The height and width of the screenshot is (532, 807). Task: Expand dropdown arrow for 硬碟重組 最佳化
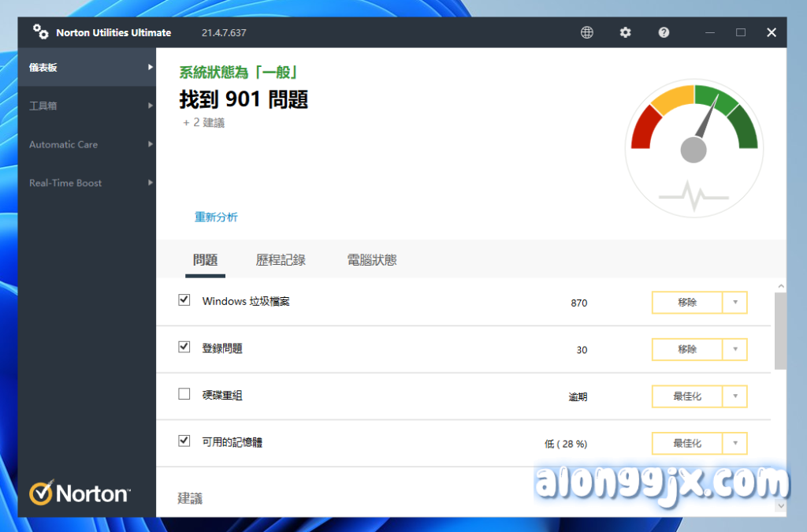tap(734, 396)
